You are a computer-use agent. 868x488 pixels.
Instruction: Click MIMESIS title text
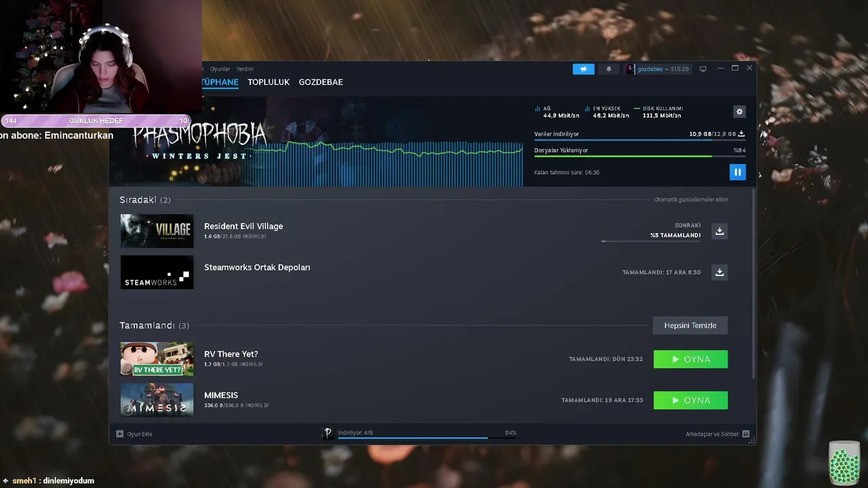(221, 395)
